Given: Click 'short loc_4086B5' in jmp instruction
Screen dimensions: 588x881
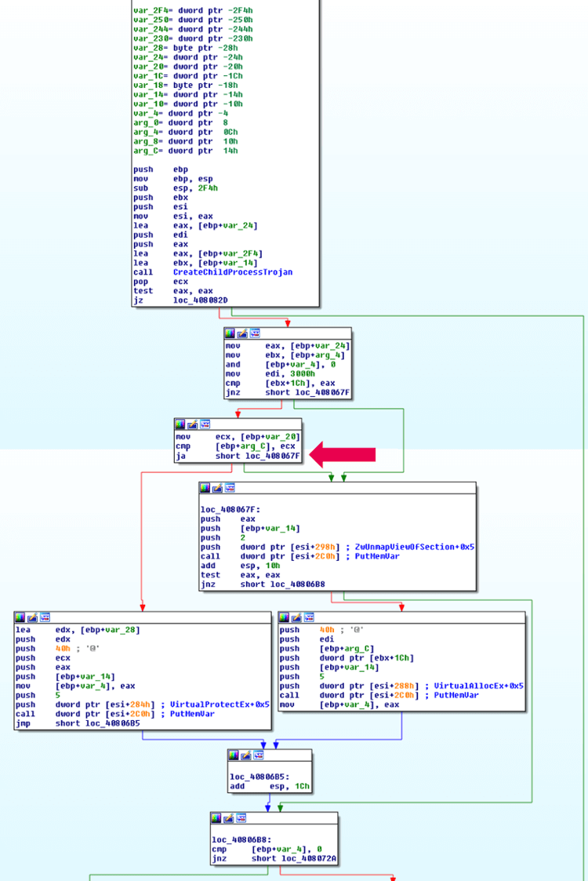Looking at the screenshot, I should coord(97,723).
